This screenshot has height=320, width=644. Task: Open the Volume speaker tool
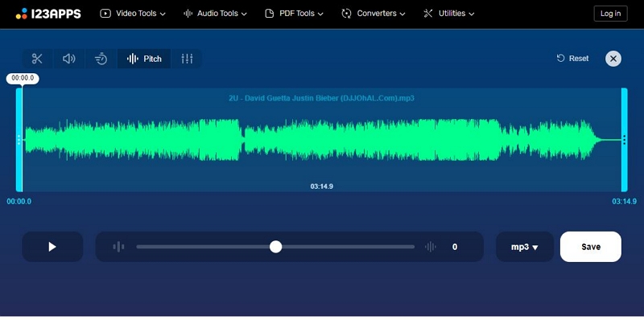tap(68, 59)
